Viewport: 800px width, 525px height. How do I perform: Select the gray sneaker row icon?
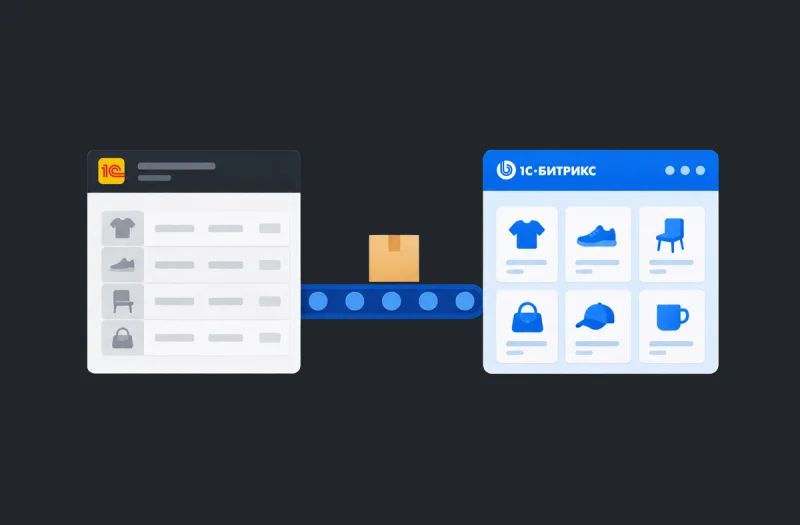[x=122, y=264]
